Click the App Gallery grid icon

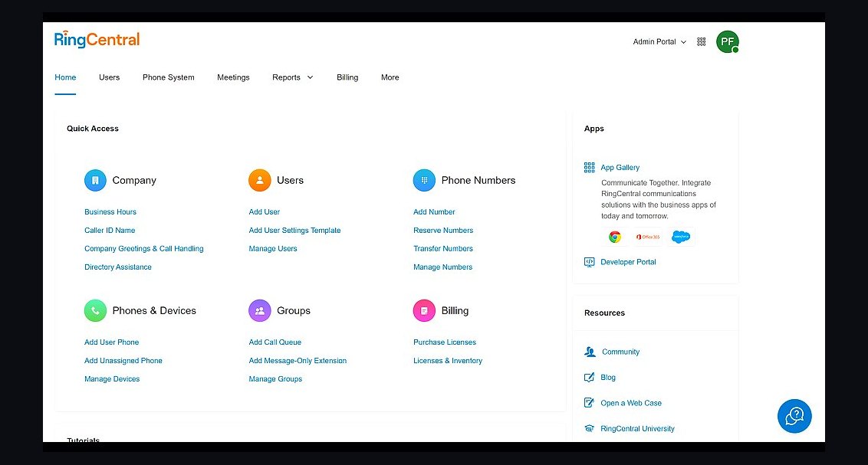coord(589,168)
